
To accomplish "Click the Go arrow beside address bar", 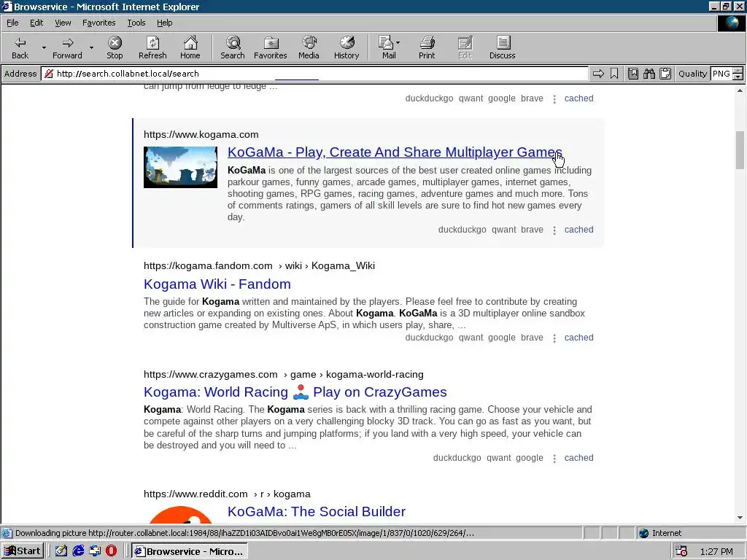I will click(598, 74).
